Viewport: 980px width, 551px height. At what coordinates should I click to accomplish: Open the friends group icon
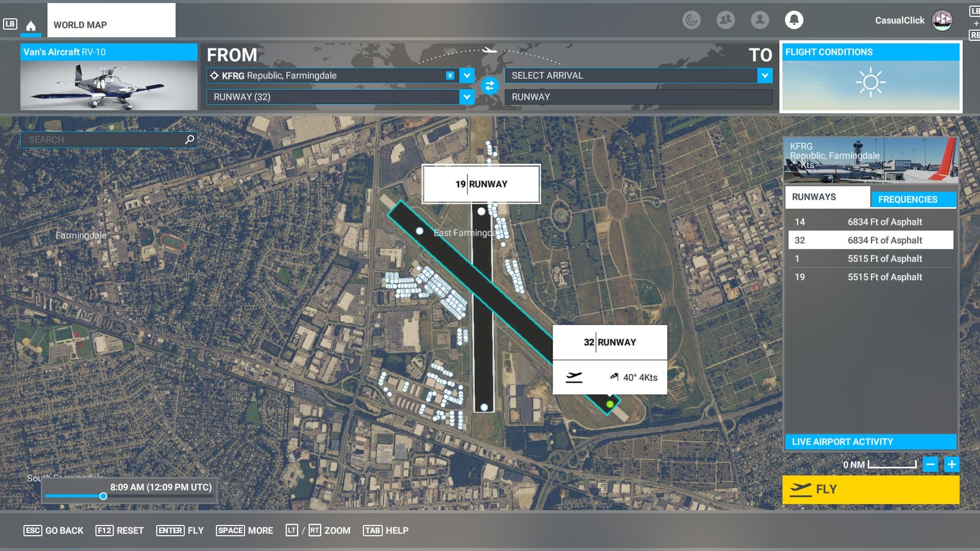click(x=725, y=20)
